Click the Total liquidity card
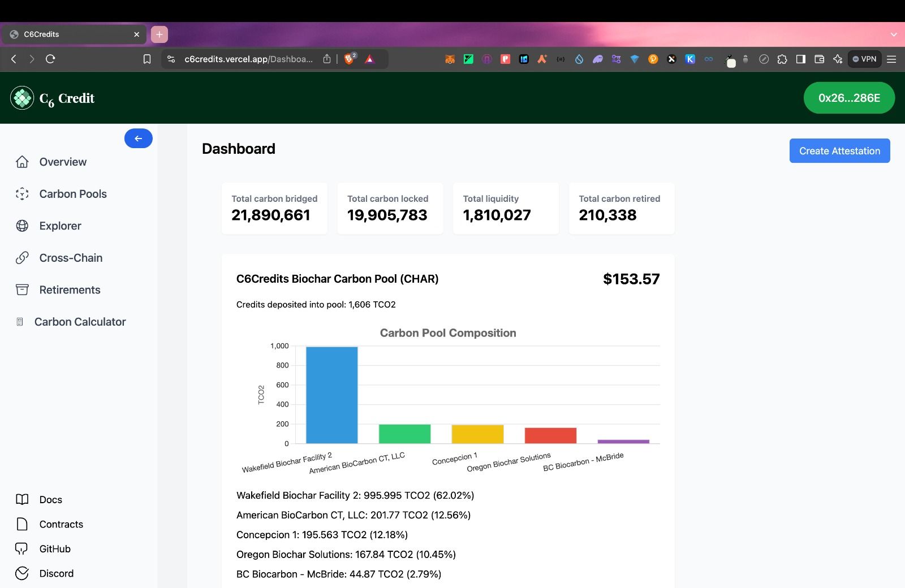 point(506,208)
